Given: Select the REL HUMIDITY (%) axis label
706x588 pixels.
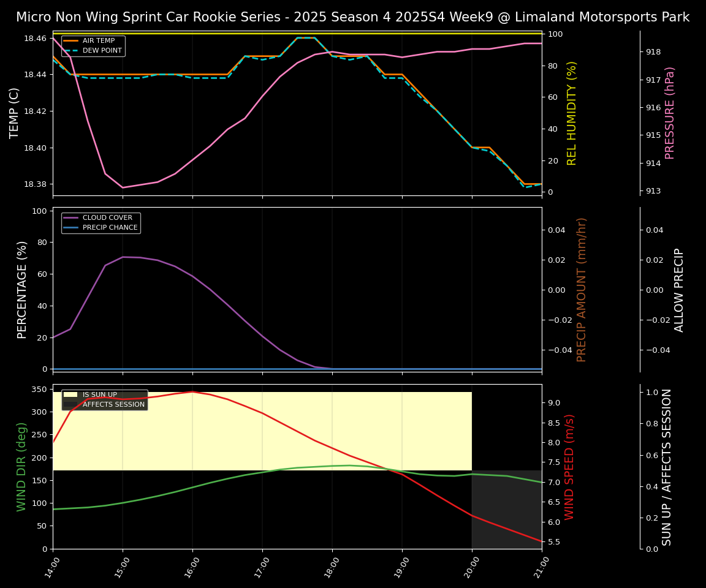Looking at the screenshot, I should pyautogui.click(x=572, y=113).
